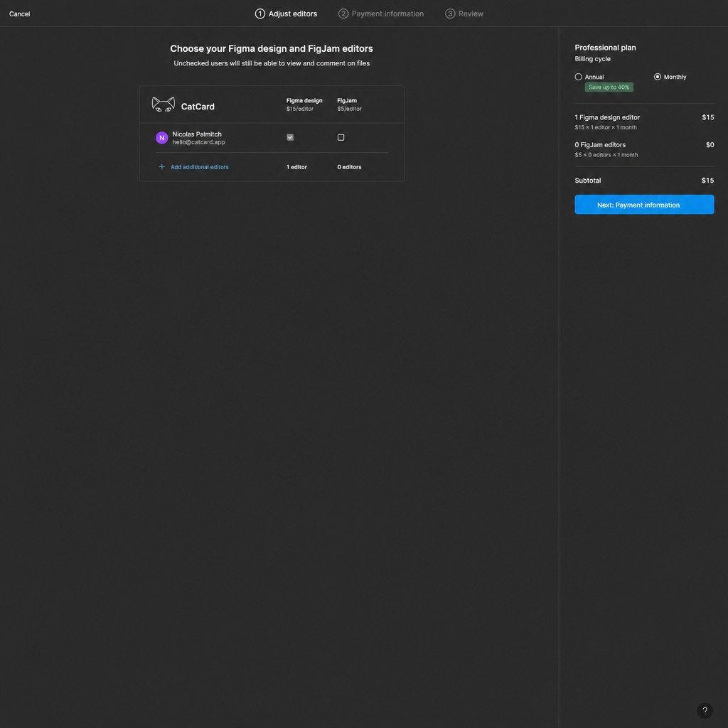Click the step 1 circle icon
This screenshot has width=728, height=728.
pos(260,14)
